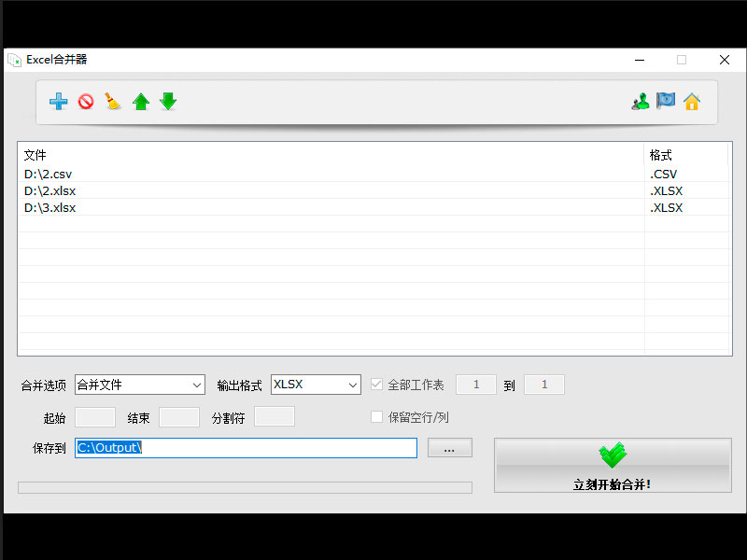Click the 分割符 input field

tap(275, 416)
